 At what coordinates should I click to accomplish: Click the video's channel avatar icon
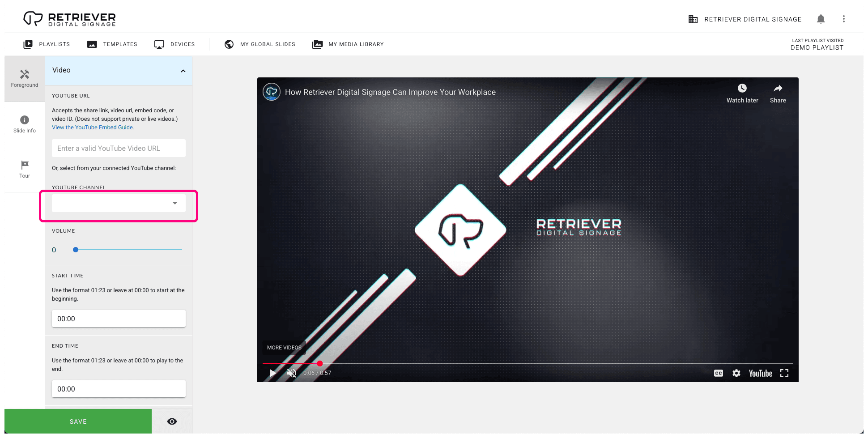[272, 92]
